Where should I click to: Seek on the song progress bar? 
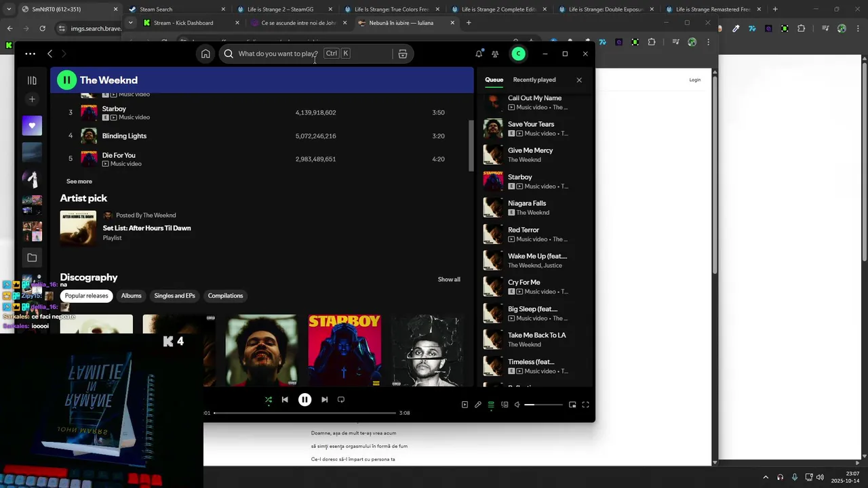(x=304, y=413)
